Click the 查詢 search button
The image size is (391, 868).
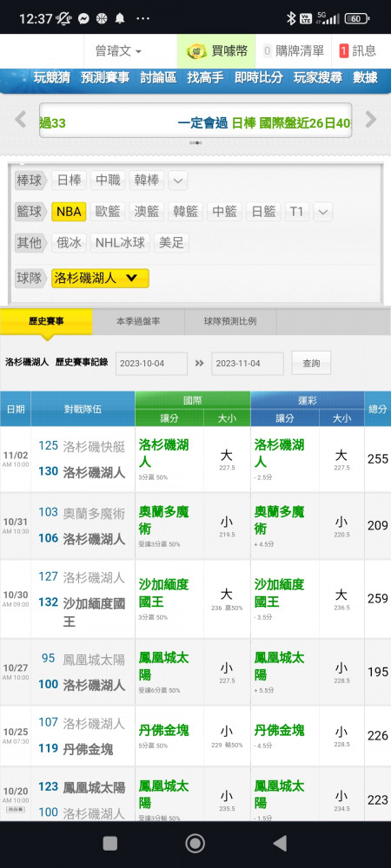(311, 363)
